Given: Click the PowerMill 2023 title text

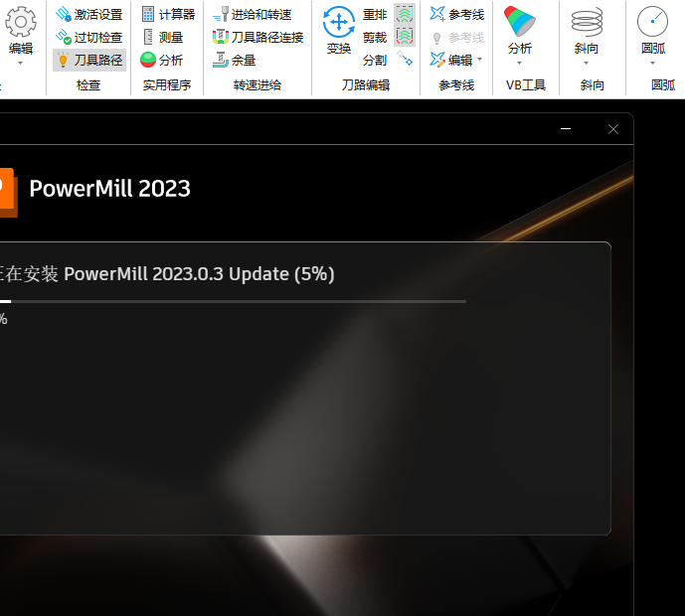Looking at the screenshot, I should [109, 189].
